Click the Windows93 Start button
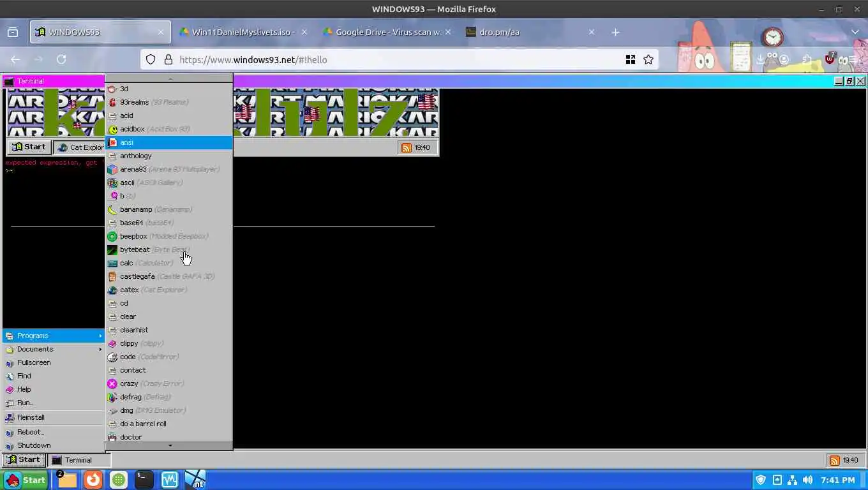868x490 pixels. coord(24,460)
